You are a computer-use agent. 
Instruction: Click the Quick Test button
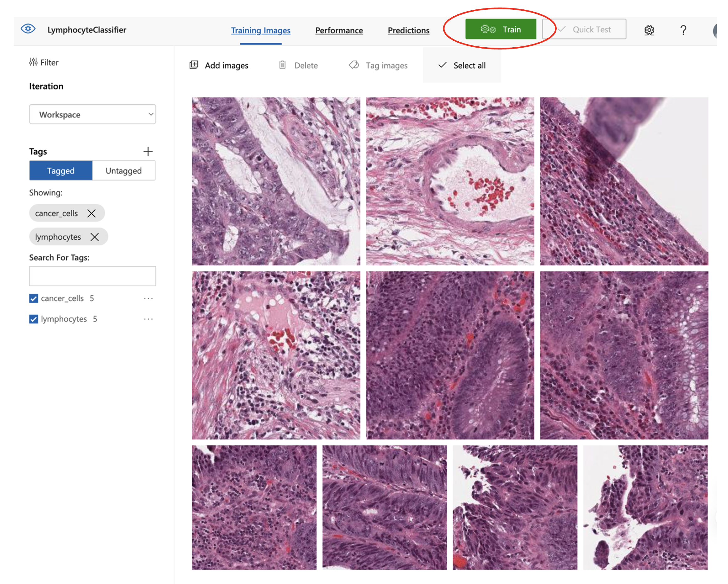[x=584, y=29]
